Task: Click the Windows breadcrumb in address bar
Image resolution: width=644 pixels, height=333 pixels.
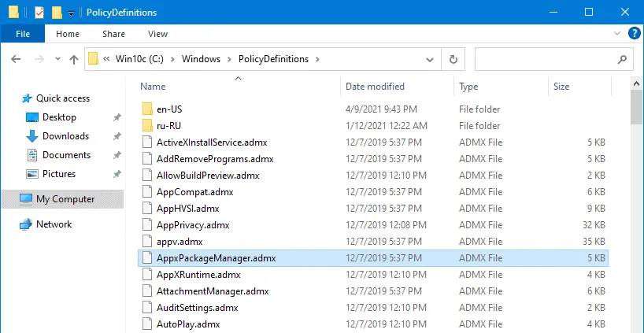Action: tap(201, 59)
